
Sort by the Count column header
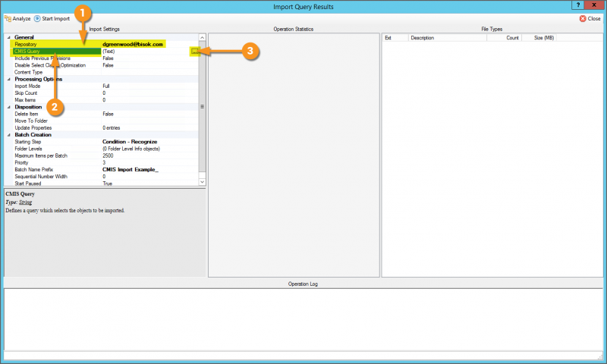click(505, 37)
